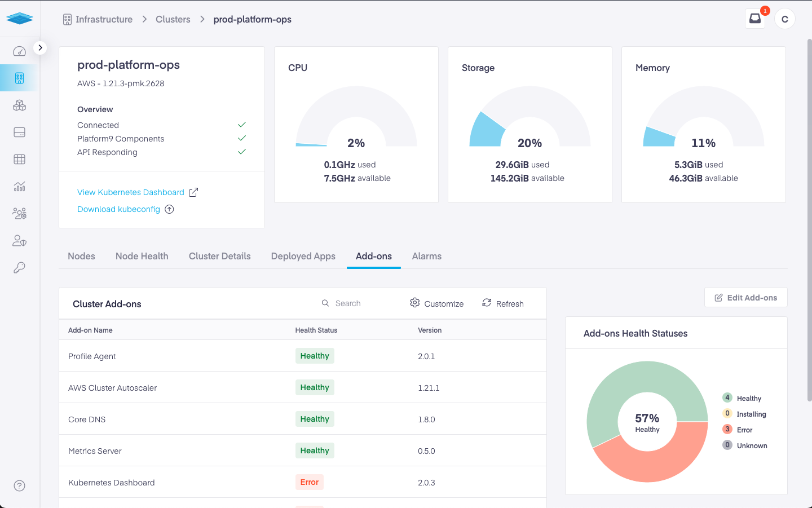Open the dashboard gauge icon in sidebar
812x508 pixels.
[x=19, y=51]
